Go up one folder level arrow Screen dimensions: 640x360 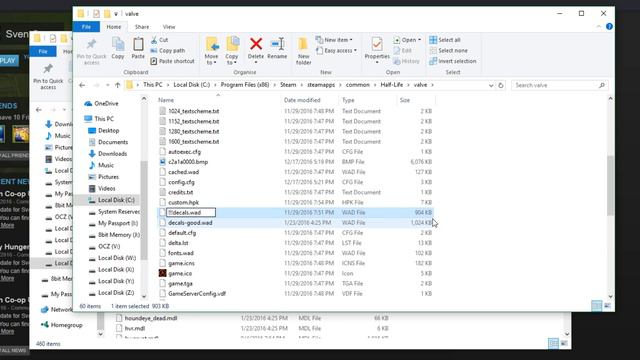click(x=118, y=85)
